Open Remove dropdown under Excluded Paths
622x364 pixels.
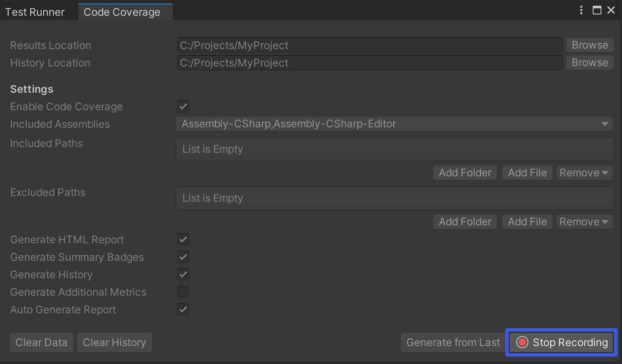[x=584, y=222]
